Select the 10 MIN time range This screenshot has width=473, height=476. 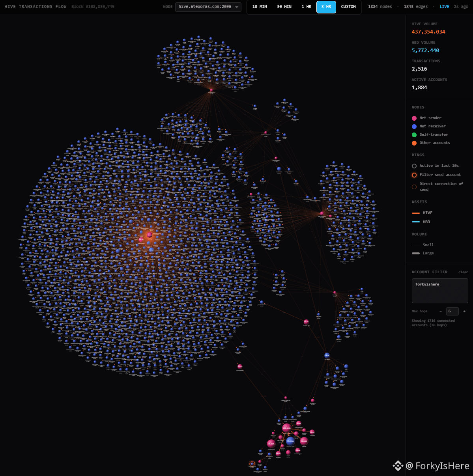point(260,7)
